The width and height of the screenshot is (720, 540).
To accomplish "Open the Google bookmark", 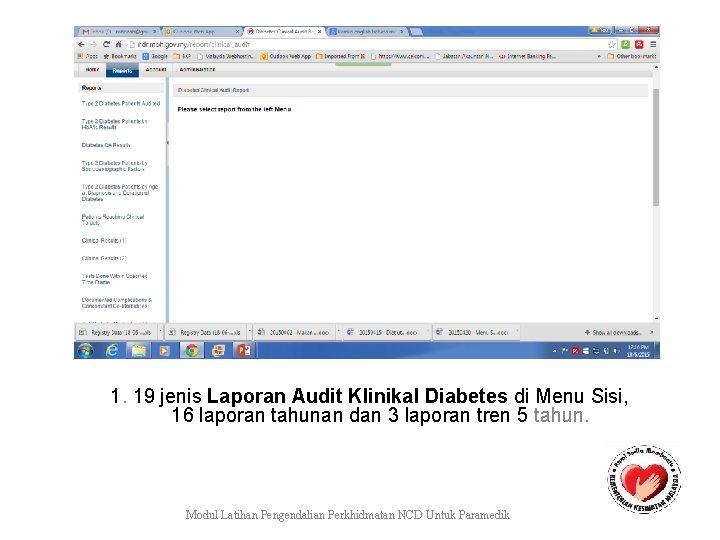I will point(155,56).
